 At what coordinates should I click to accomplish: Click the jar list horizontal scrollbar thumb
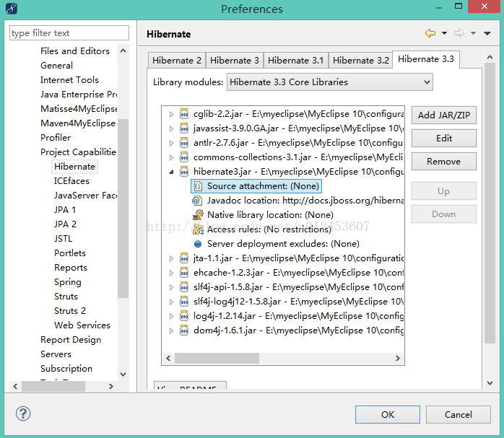coord(217,358)
